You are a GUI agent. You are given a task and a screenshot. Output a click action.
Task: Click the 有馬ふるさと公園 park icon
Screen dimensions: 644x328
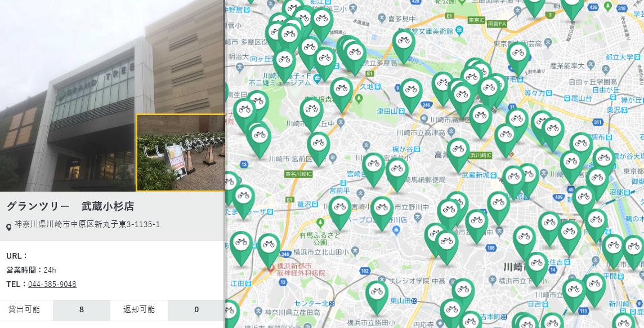tap(320, 223)
